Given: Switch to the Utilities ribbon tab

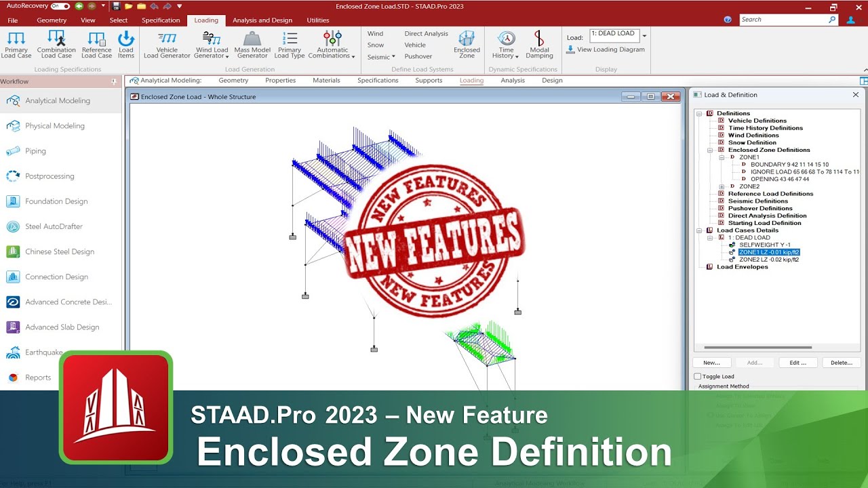Looking at the screenshot, I should coord(318,20).
